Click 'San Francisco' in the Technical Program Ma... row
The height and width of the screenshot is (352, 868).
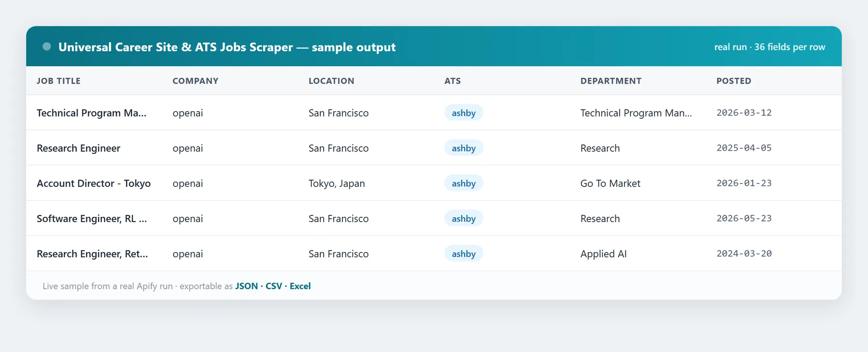tap(339, 113)
